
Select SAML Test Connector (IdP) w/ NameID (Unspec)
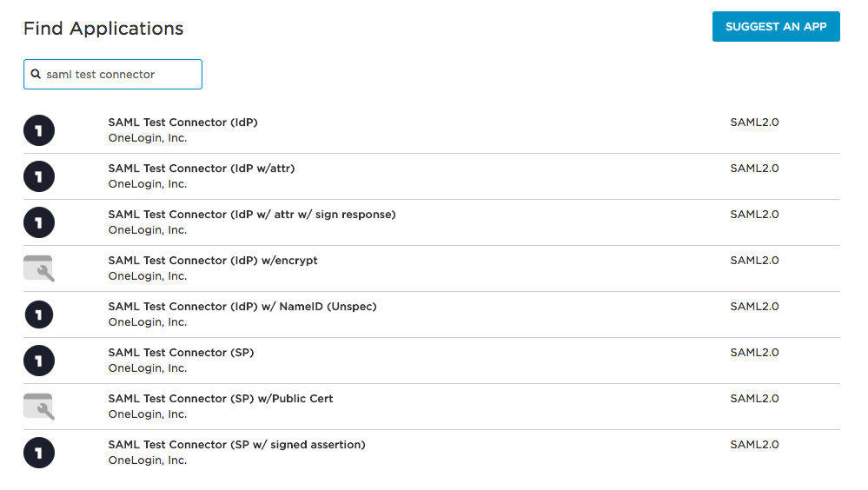click(x=242, y=307)
